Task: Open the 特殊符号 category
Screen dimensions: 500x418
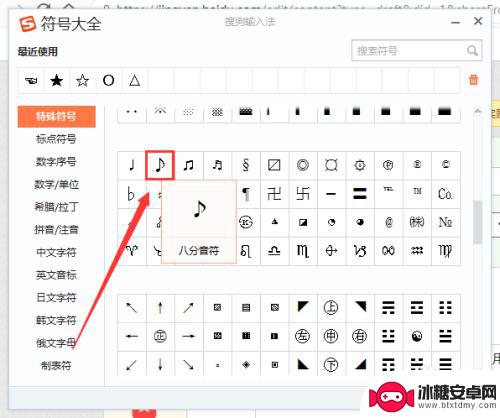Action: (x=57, y=117)
